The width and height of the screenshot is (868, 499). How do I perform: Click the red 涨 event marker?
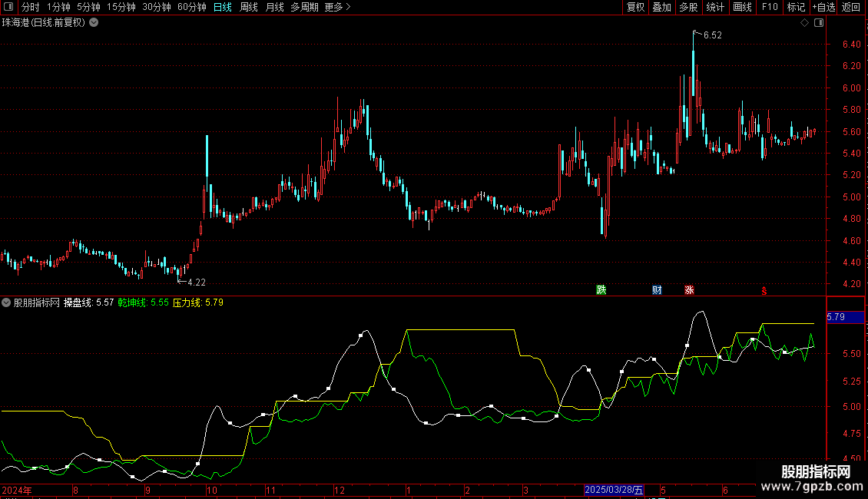pos(689,290)
